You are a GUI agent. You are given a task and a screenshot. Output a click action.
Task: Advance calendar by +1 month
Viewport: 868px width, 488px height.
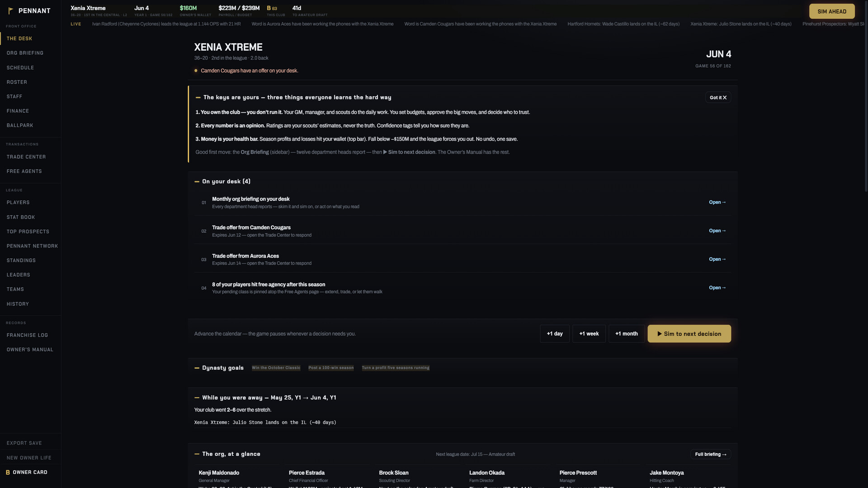(627, 334)
